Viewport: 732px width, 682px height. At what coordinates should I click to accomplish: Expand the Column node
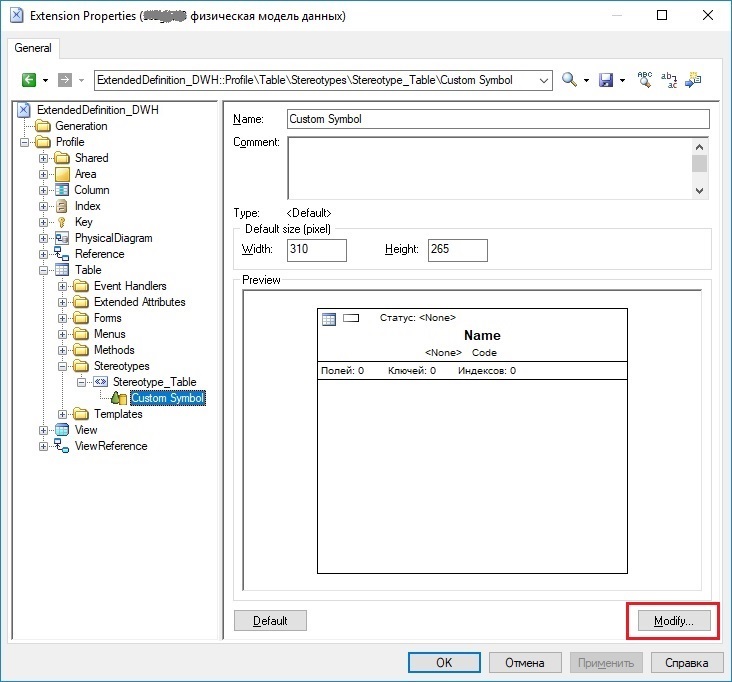click(43, 190)
